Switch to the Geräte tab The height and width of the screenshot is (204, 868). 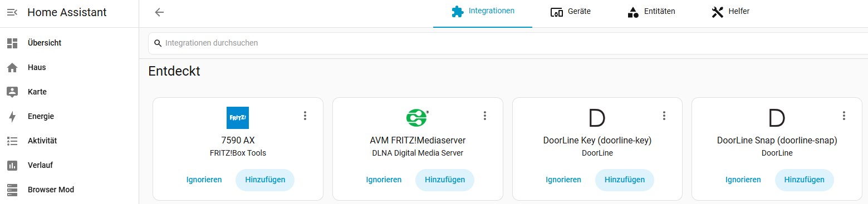[x=570, y=12]
